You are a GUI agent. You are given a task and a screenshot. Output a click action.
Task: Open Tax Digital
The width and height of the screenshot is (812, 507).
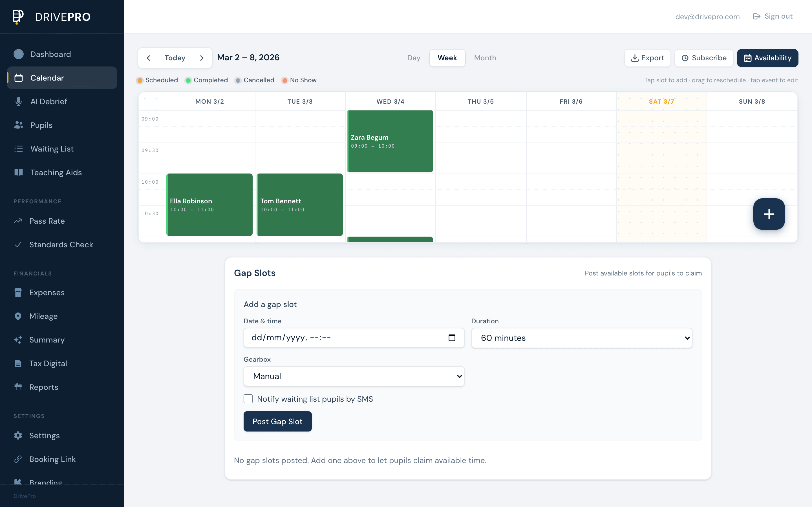48,363
